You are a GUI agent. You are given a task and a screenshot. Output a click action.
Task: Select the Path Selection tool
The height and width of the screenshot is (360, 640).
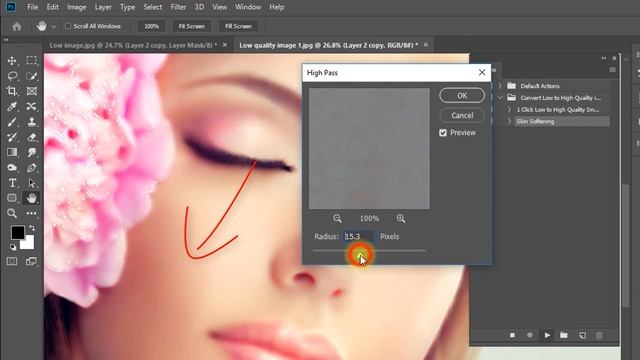tap(31, 183)
